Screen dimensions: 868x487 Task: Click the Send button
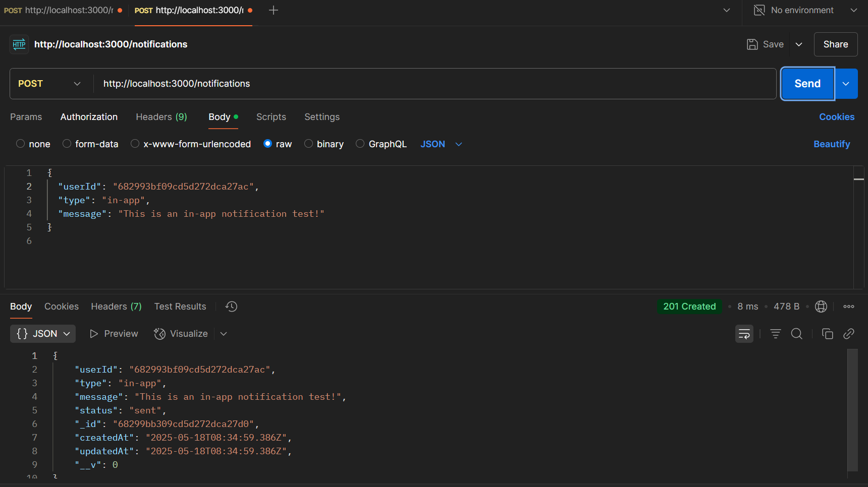coord(807,84)
